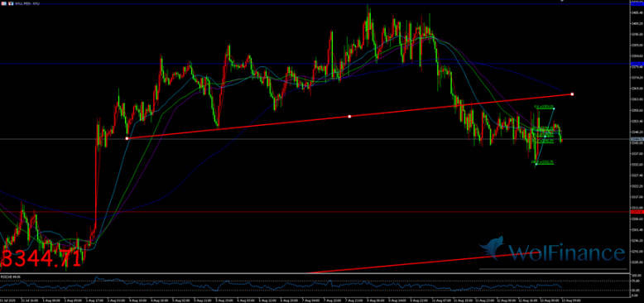Image resolution: width=644 pixels, height=303 pixels.
Task: Click the WolFinance watermark text
Action: pos(567,252)
